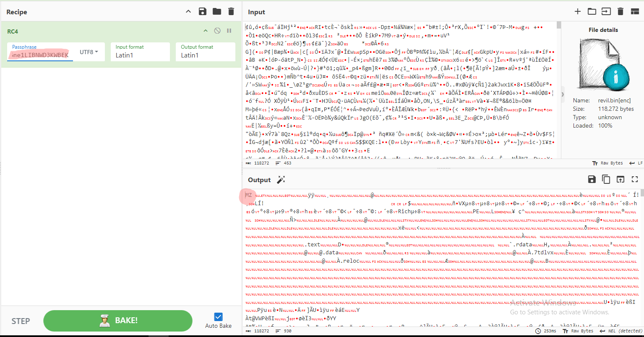
Task: Save output to file
Action: click(592, 180)
